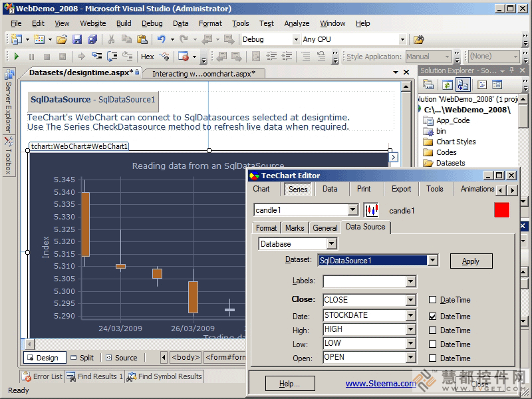Click the Break All pause icon
The height and width of the screenshot is (399, 532).
[x=31, y=57]
